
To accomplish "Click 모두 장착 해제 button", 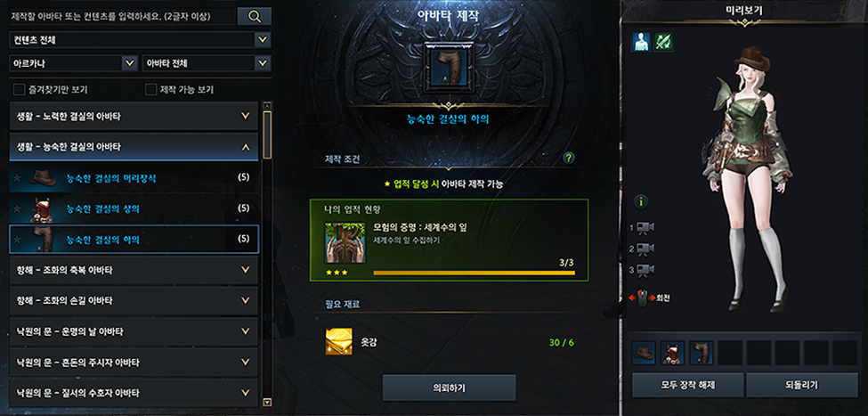I will (687, 385).
